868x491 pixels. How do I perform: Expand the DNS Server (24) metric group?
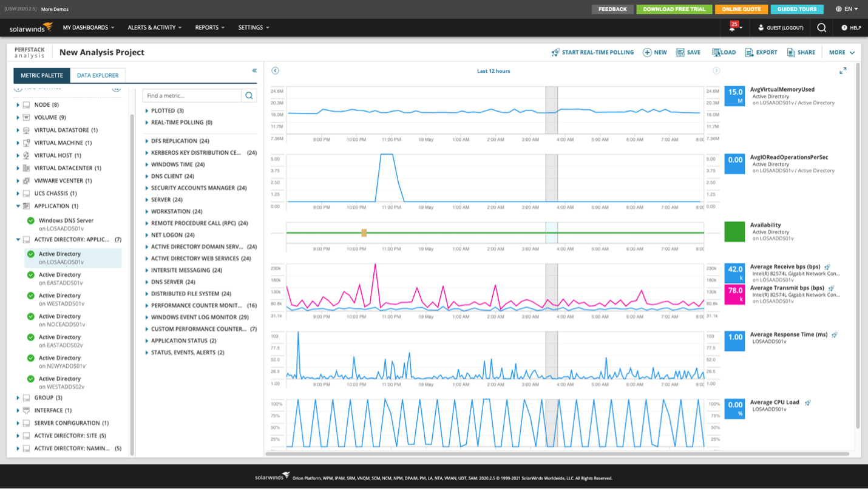[x=147, y=282]
